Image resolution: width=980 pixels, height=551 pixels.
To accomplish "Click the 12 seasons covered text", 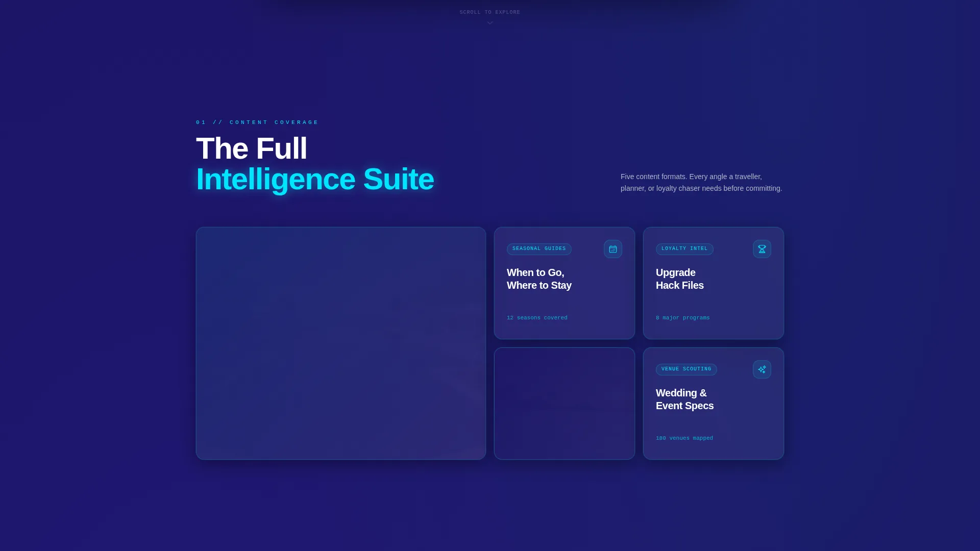I will point(537,318).
